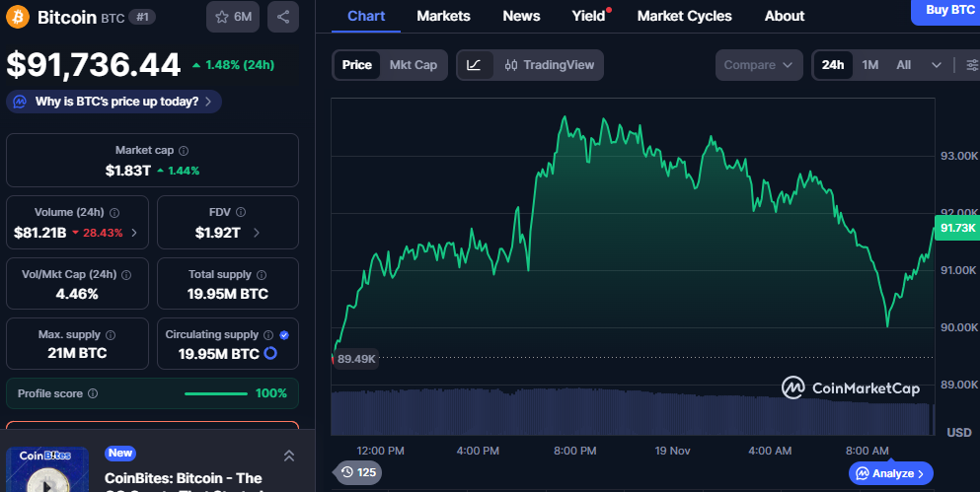Expand the time range chevron after All

[x=936, y=65]
